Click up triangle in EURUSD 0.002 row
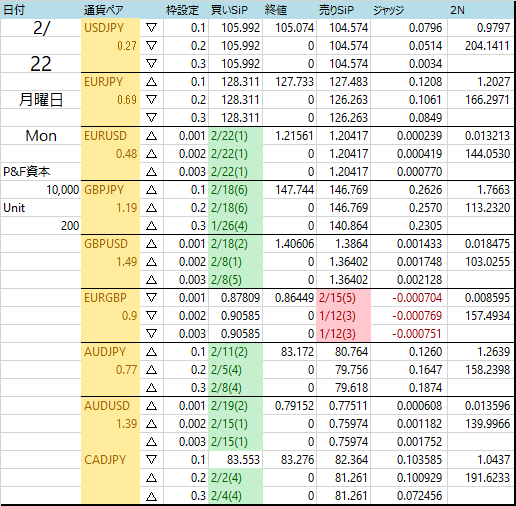Screen dimensions: 516x506 coord(151,154)
